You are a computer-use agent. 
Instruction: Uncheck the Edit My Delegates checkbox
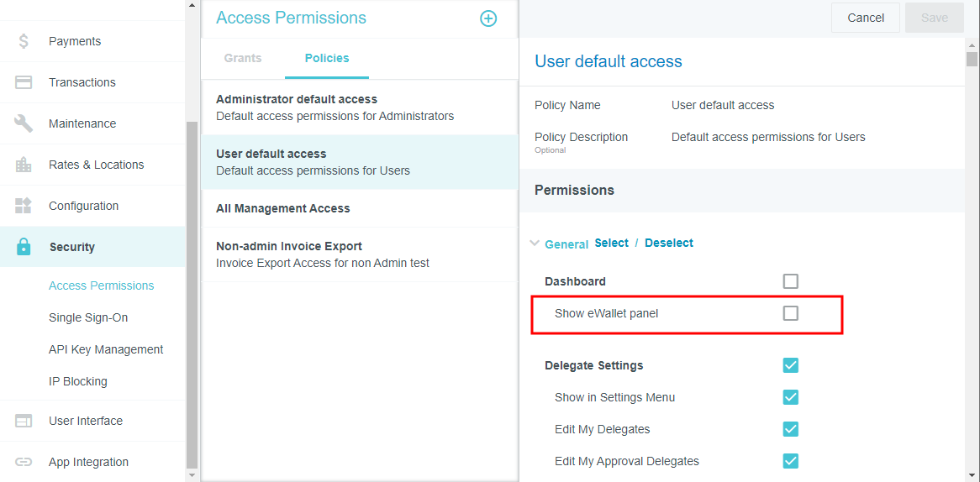coord(790,429)
